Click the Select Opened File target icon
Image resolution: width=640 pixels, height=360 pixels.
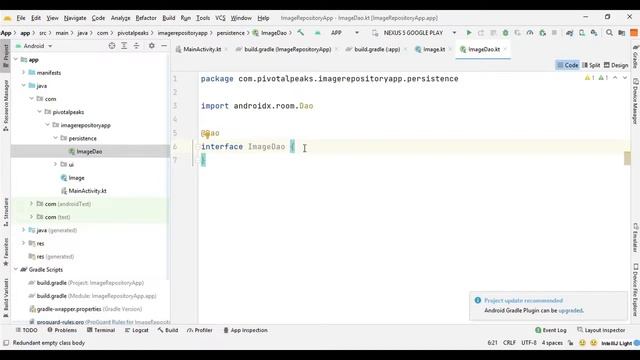(112, 46)
